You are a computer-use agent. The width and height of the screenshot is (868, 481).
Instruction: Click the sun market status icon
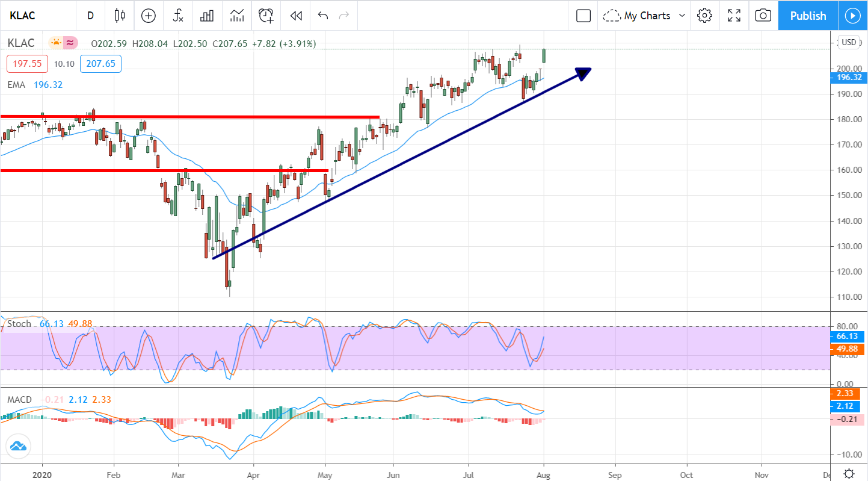click(56, 43)
